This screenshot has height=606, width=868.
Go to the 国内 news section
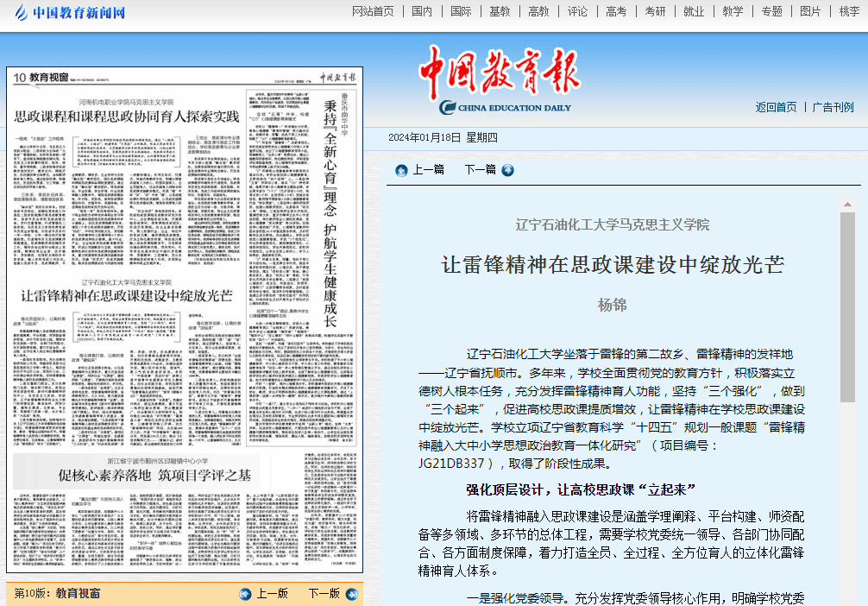(x=422, y=11)
